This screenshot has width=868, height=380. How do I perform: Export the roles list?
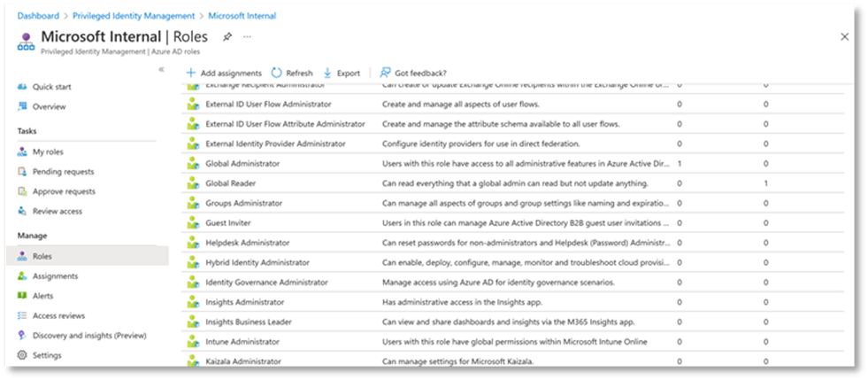tap(342, 73)
